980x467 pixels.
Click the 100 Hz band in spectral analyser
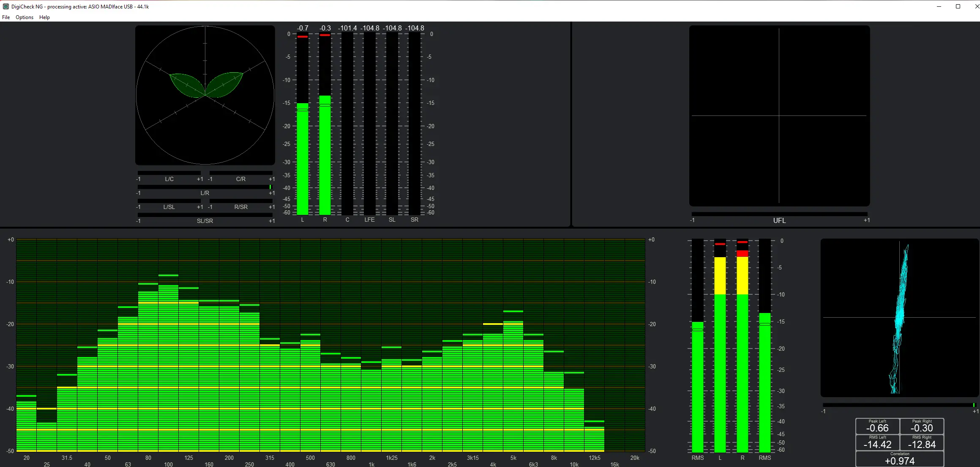click(x=168, y=368)
